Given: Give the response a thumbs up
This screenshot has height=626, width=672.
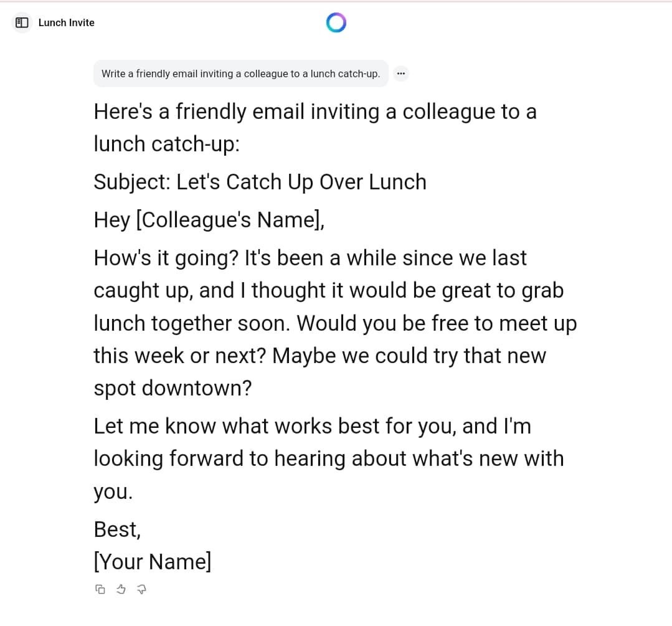Looking at the screenshot, I should click(x=121, y=589).
